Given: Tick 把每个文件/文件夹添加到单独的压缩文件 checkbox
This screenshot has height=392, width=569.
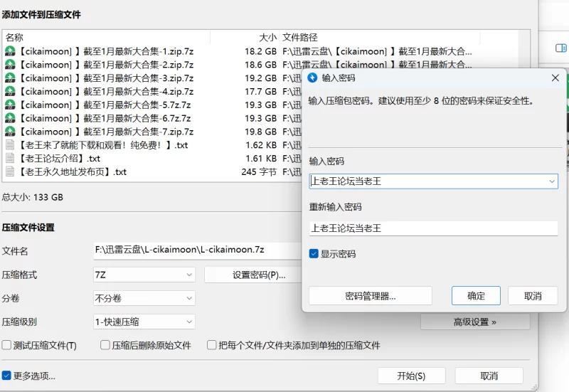Looking at the screenshot, I should (x=211, y=345).
